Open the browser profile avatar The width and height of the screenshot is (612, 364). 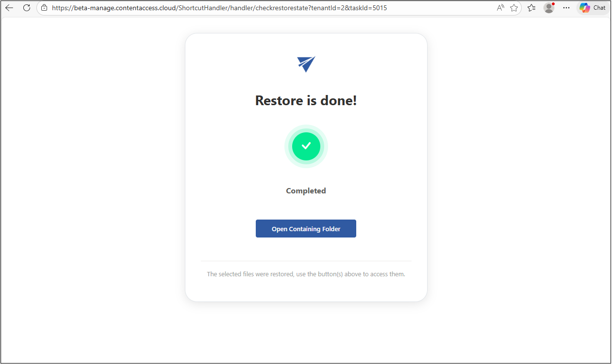pyautogui.click(x=549, y=8)
